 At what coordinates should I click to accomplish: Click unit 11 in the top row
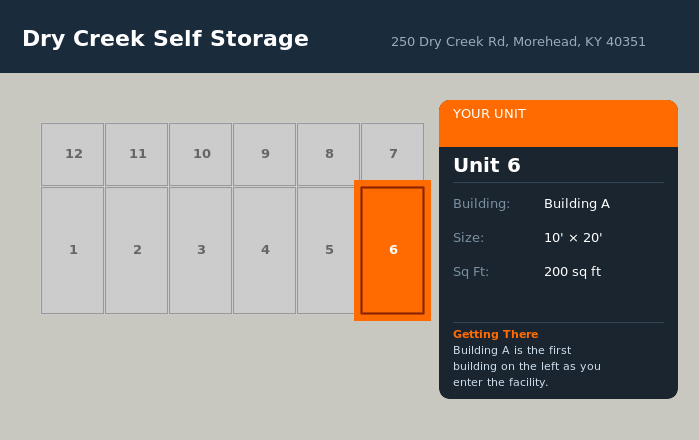(137, 154)
